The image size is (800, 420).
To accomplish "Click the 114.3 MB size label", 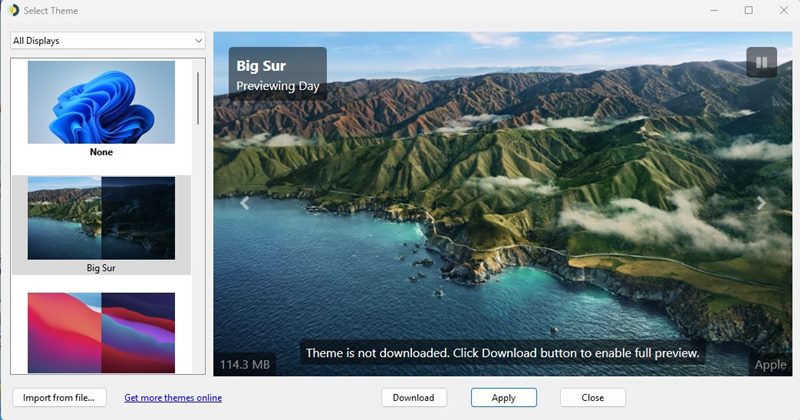I will 245,364.
